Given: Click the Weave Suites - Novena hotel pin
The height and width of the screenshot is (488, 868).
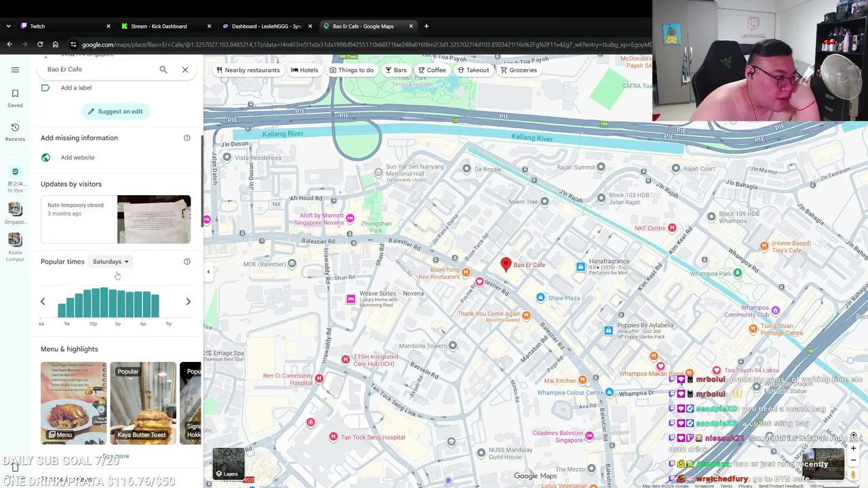Looking at the screenshot, I should [x=351, y=299].
